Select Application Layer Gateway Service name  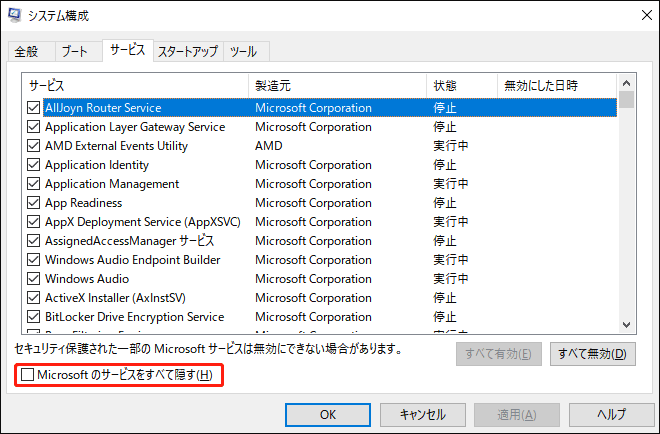tap(135, 127)
